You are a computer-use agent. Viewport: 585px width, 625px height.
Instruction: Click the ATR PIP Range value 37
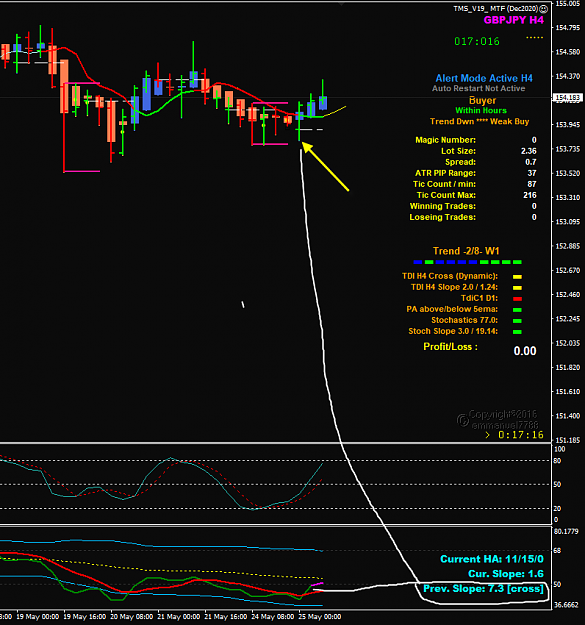532,173
